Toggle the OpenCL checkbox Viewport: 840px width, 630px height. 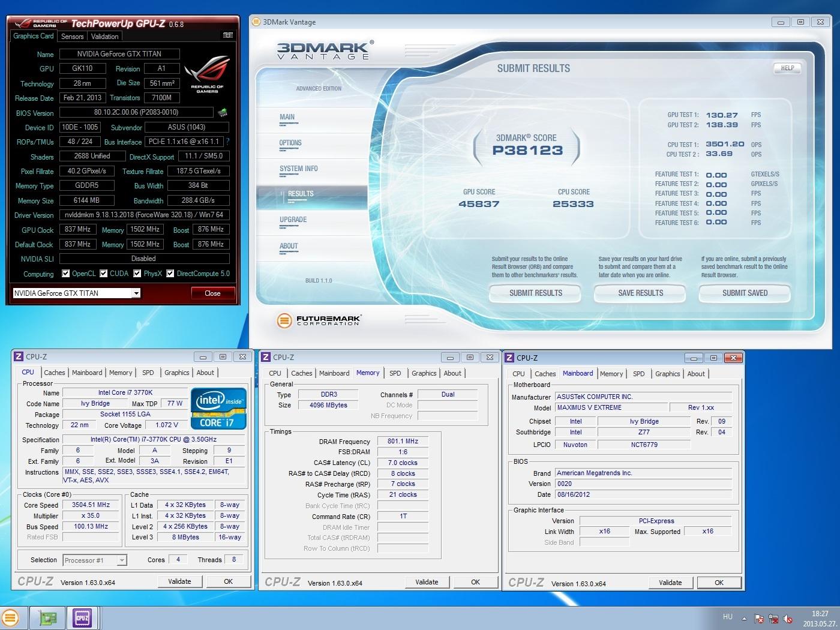[x=65, y=274]
